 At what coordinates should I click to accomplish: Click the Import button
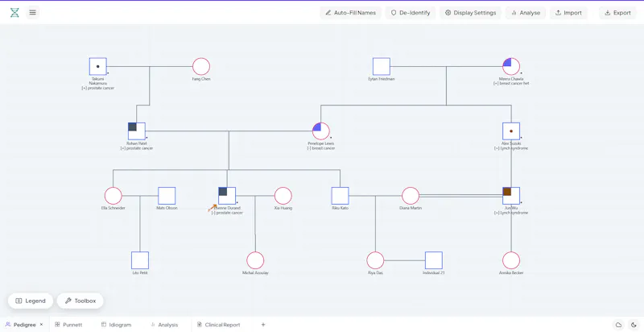pyautogui.click(x=568, y=13)
